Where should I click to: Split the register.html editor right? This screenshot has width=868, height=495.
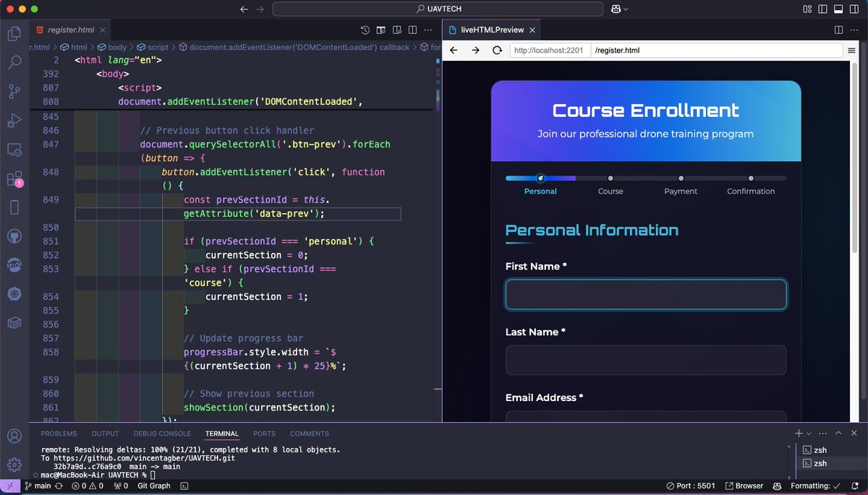coord(412,30)
